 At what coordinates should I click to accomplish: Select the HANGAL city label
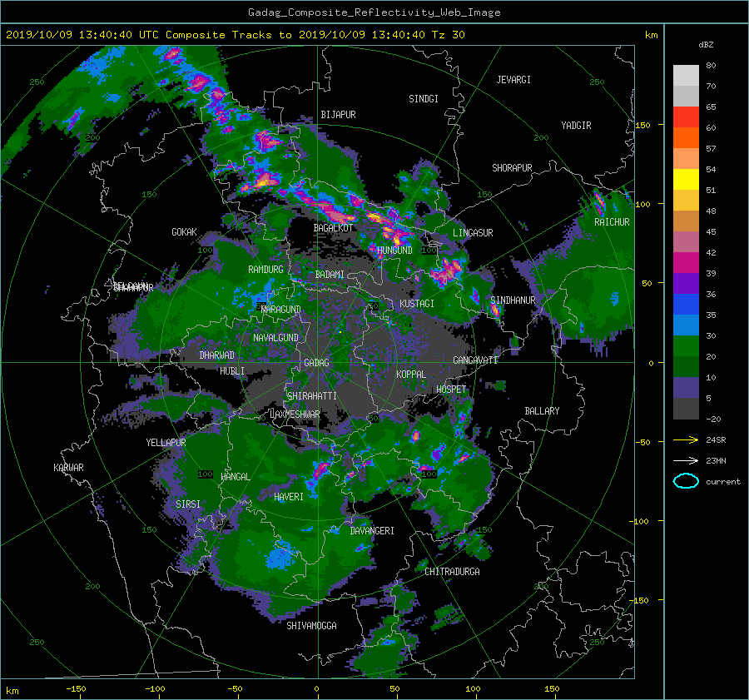235,477
